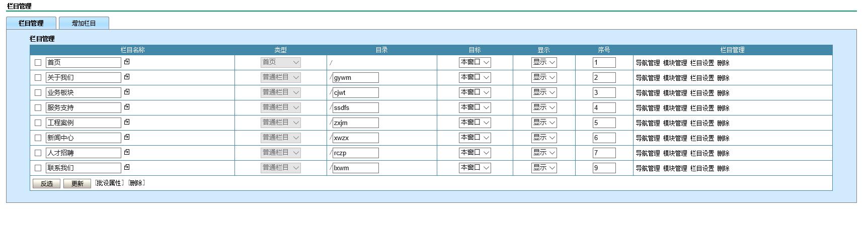Click the 反选 button
Screen dimensions: 868x227
point(47,183)
